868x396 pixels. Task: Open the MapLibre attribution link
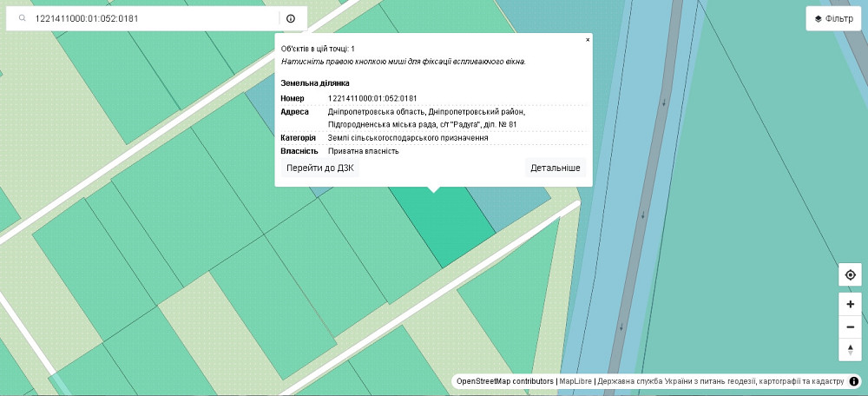[575, 381]
